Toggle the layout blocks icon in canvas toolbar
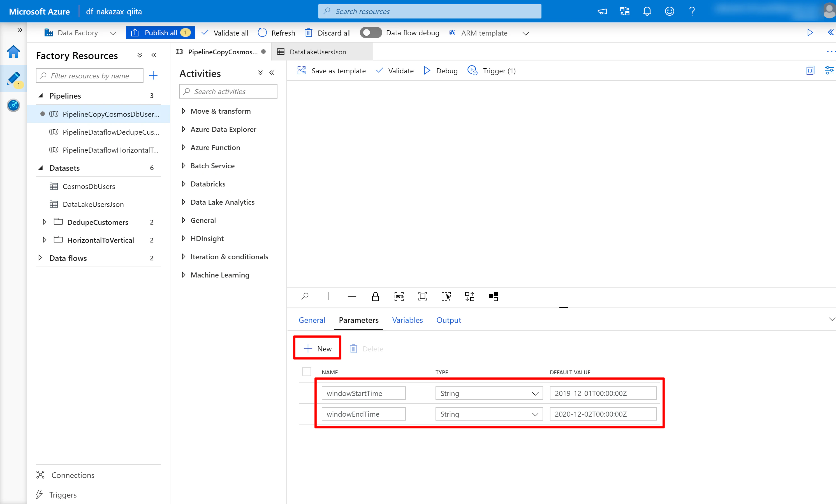The width and height of the screenshot is (836, 504). [493, 296]
